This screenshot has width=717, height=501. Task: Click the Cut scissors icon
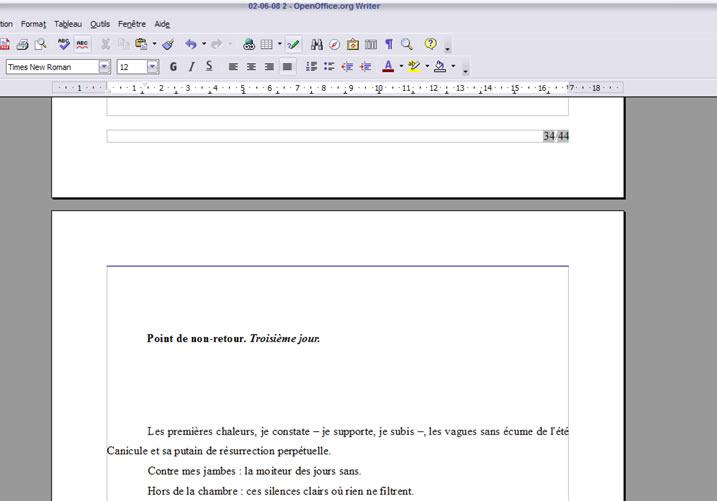[x=106, y=44]
